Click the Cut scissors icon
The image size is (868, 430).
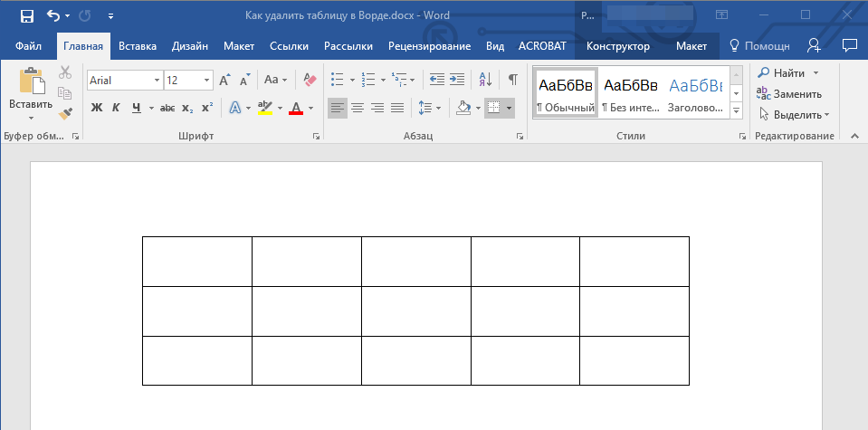(x=64, y=73)
